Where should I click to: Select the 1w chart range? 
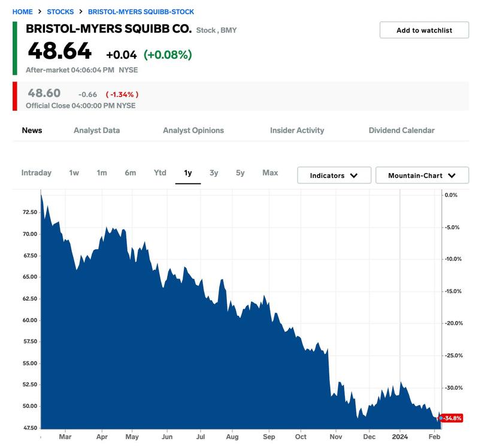coord(74,173)
